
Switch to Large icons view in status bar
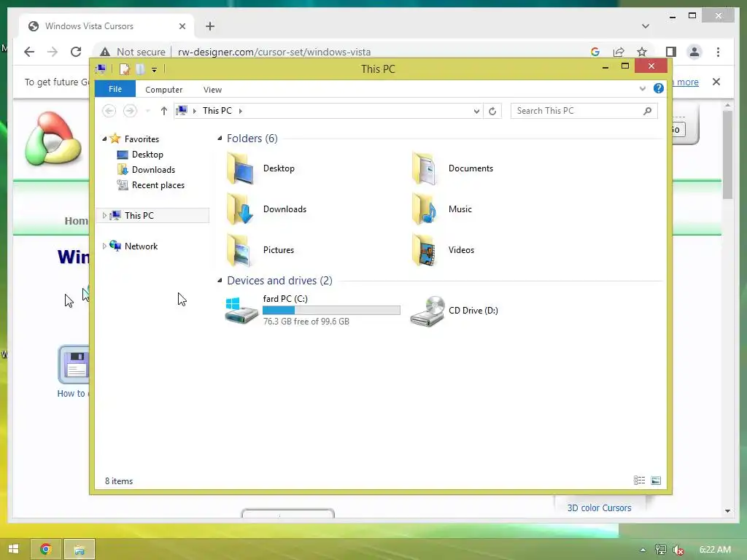point(656,481)
